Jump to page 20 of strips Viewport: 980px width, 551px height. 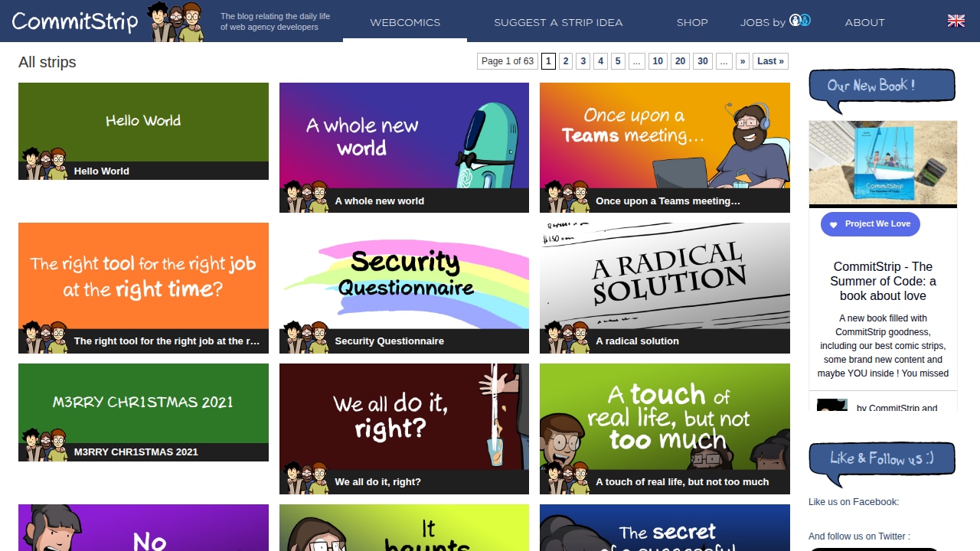tap(681, 61)
